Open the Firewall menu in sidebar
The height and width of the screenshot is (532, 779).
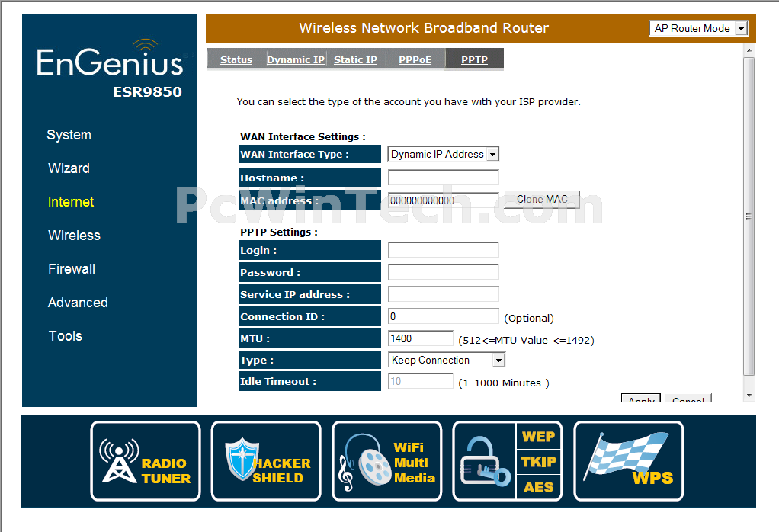coord(72,269)
